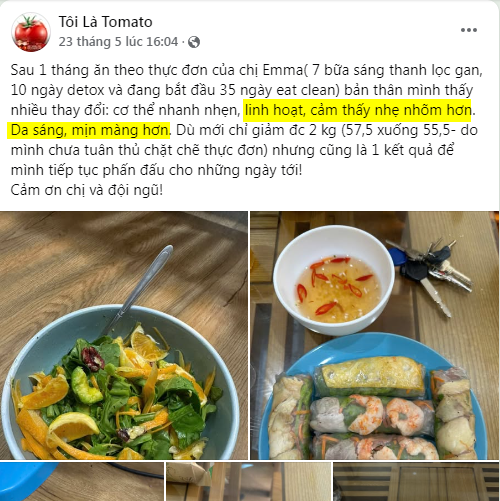Click the chili dipping sauce bowl
The width and height of the screenshot is (500, 501).
(334, 279)
